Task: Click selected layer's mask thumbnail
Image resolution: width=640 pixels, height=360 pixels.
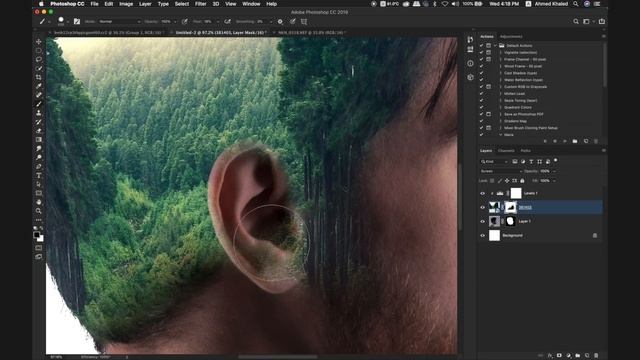Action: (x=510, y=207)
